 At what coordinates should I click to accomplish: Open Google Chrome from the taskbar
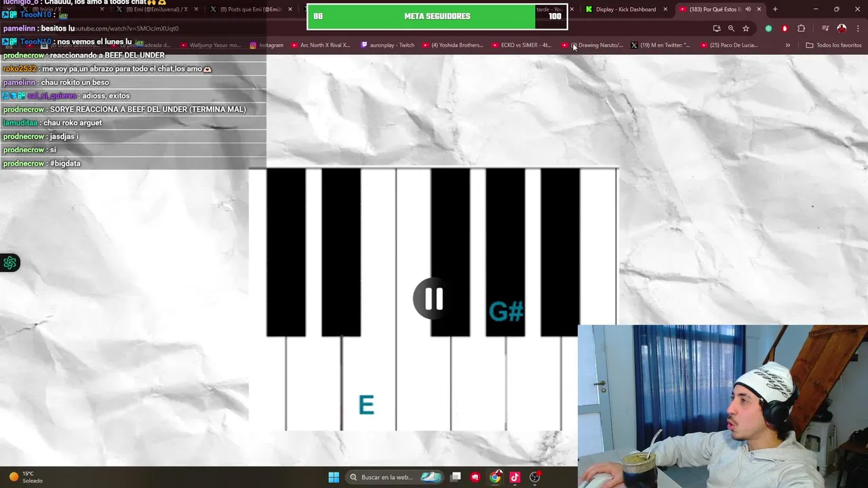pos(495,477)
